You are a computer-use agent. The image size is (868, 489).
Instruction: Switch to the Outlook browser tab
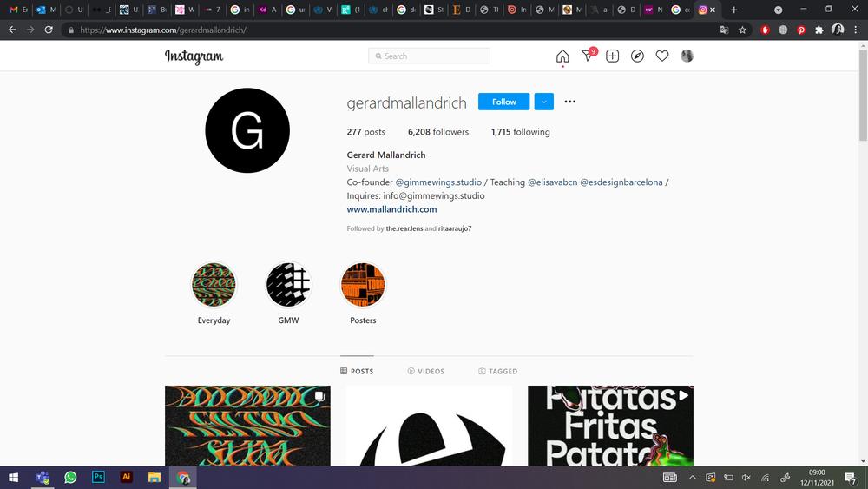46,10
